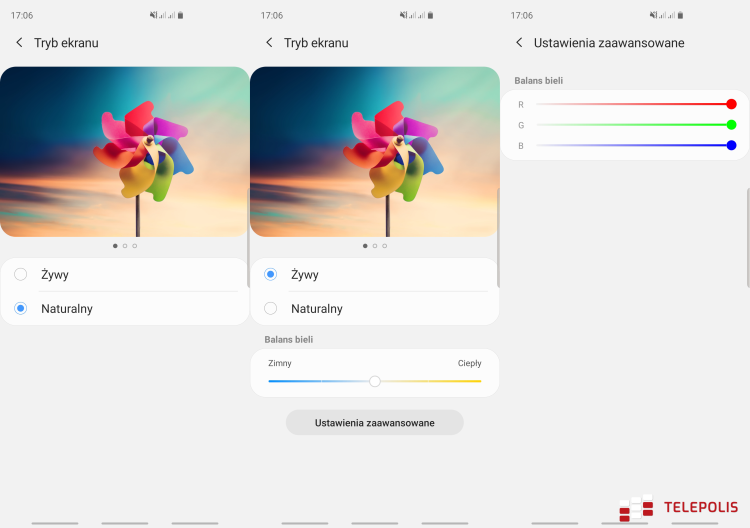This screenshot has height=528, width=750.
Task: Click the blue B slider handle
Action: pyautogui.click(x=731, y=146)
